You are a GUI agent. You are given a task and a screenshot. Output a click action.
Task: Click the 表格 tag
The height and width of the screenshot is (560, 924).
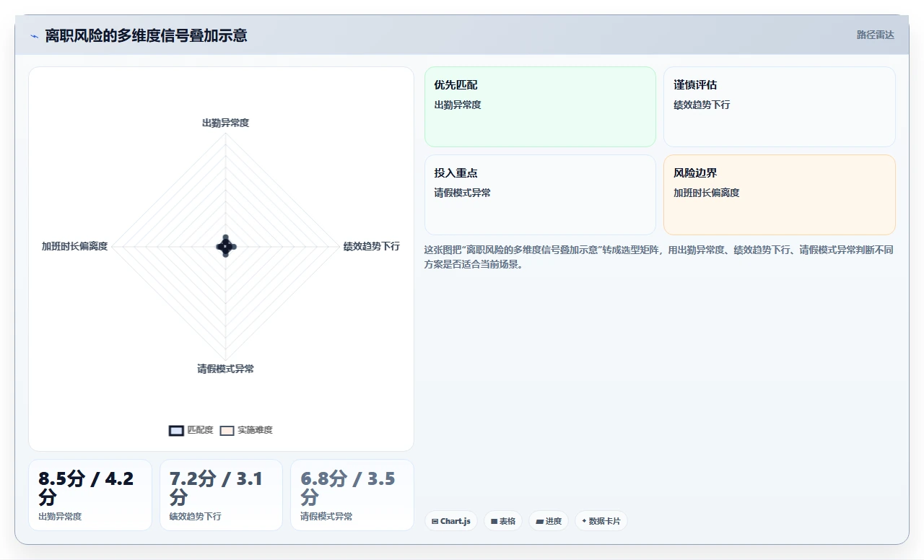[x=503, y=521]
